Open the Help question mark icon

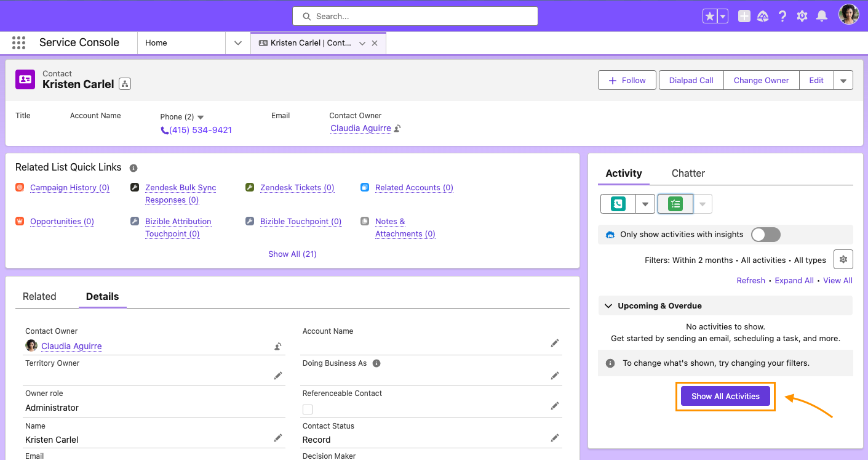tap(782, 17)
